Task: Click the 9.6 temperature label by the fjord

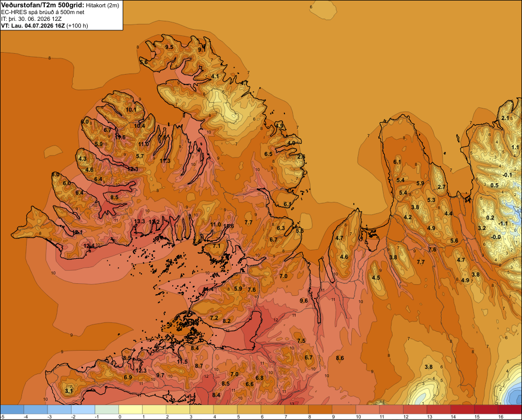Action: click(304, 301)
